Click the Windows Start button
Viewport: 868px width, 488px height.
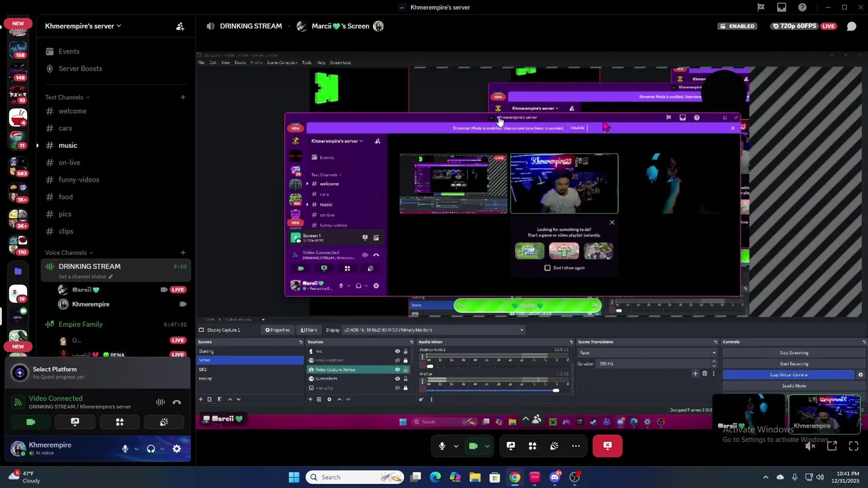click(x=294, y=477)
